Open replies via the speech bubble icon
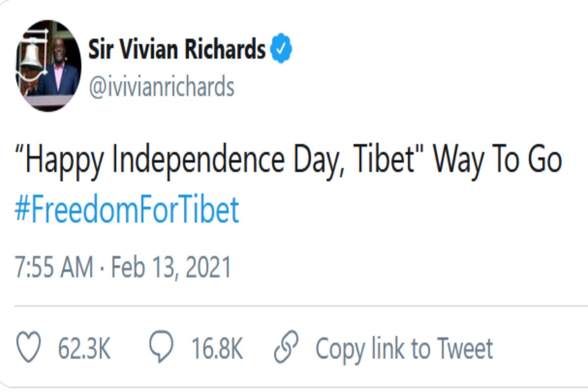This screenshot has height=392, width=588. (160, 349)
